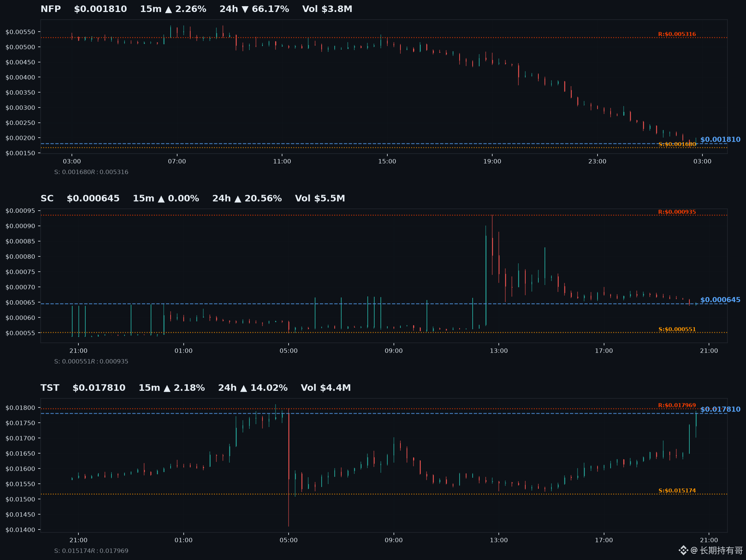The image size is (746, 560).
Task: Click the $0.01500 y-axis label
Action: pyautogui.click(x=20, y=499)
